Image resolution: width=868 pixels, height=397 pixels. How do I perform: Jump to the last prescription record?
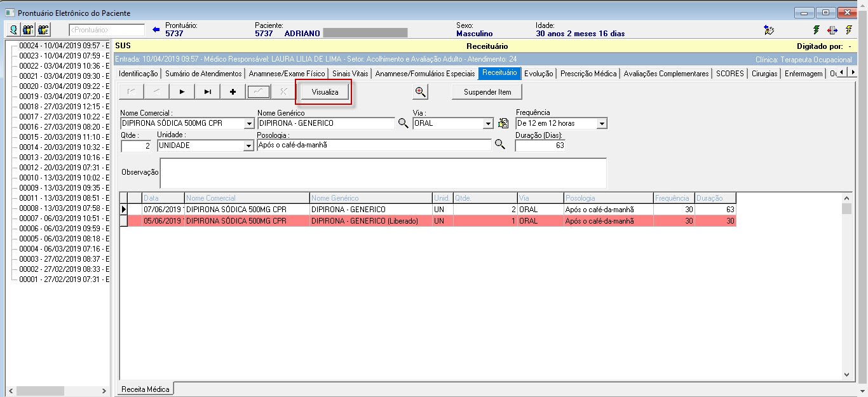point(207,91)
